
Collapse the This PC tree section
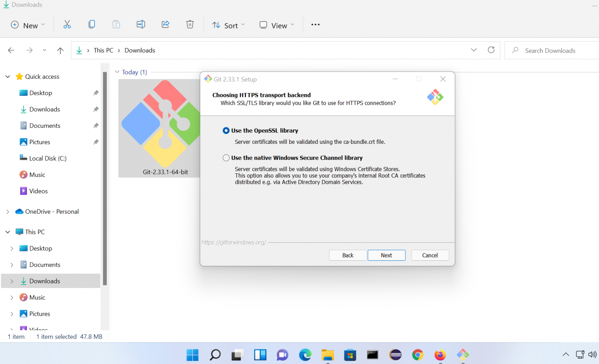7,231
